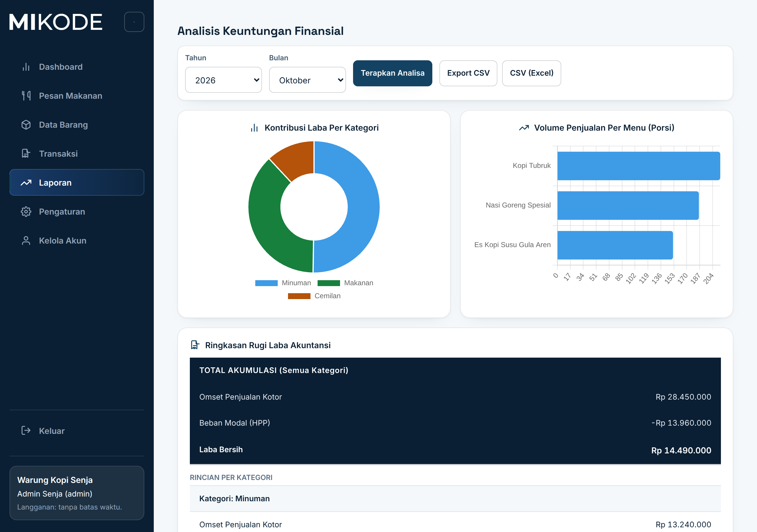The width and height of the screenshot is (757, 532).
Task: Click the Kelola Akun person icon
Action: click(26, 241)
